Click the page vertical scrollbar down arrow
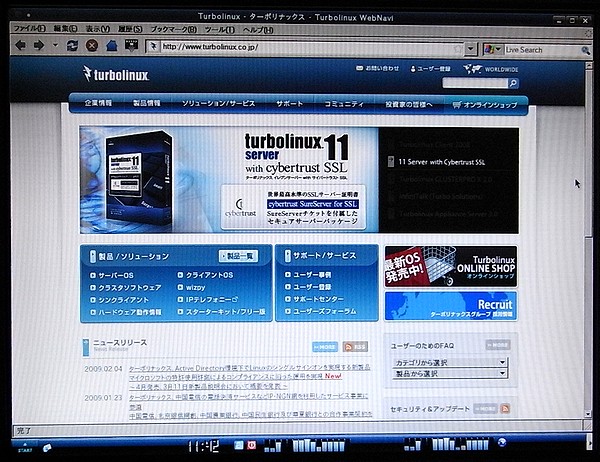Screen dimensions: 600x462 tap(588, 414)
